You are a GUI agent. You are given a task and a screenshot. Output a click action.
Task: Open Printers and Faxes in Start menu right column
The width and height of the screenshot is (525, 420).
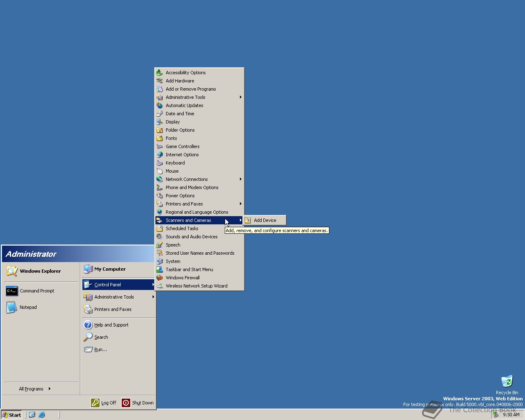[119, 309]
